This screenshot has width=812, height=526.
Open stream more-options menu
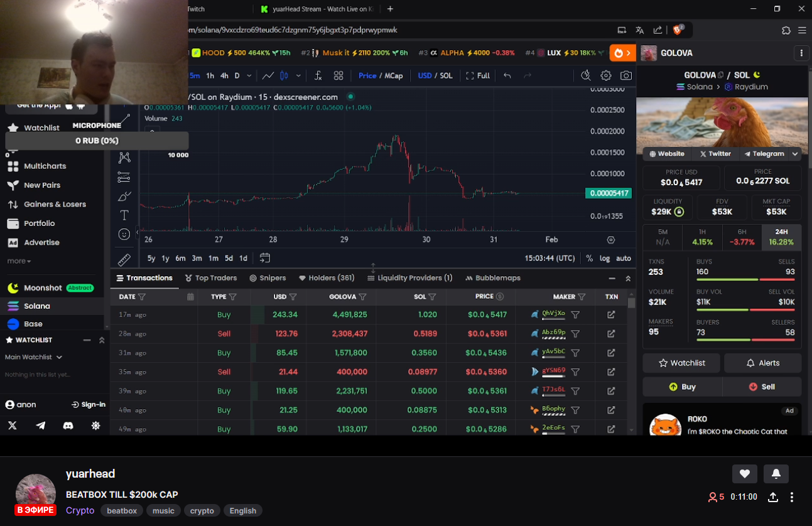(x=792, y=497)
